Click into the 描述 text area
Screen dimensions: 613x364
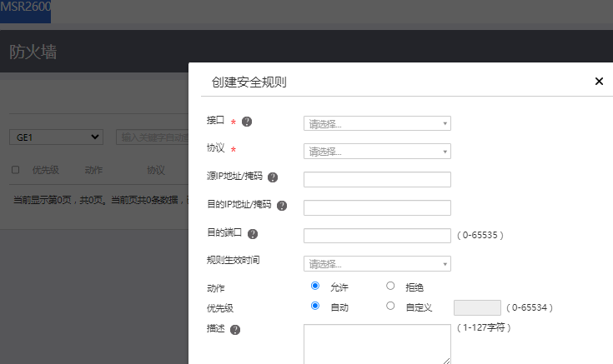click(x=377, y=344)
